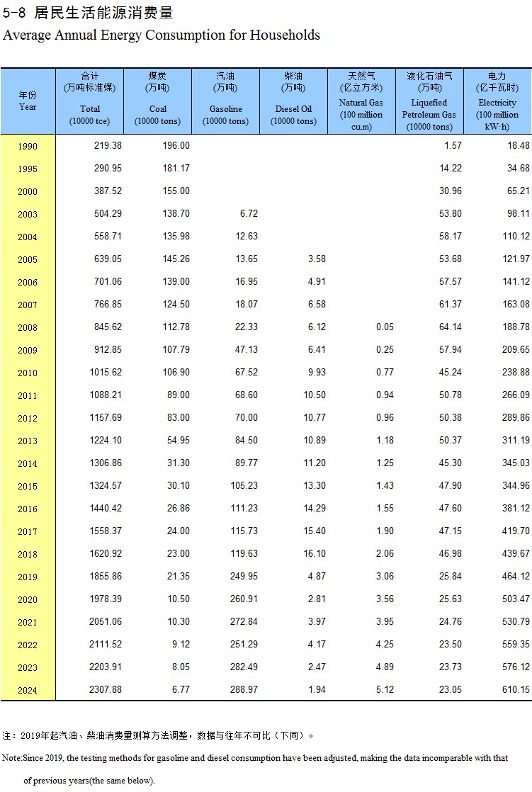Screen dimensions: 532x792
Task: Click the Year column header
Action: (28, 101)
